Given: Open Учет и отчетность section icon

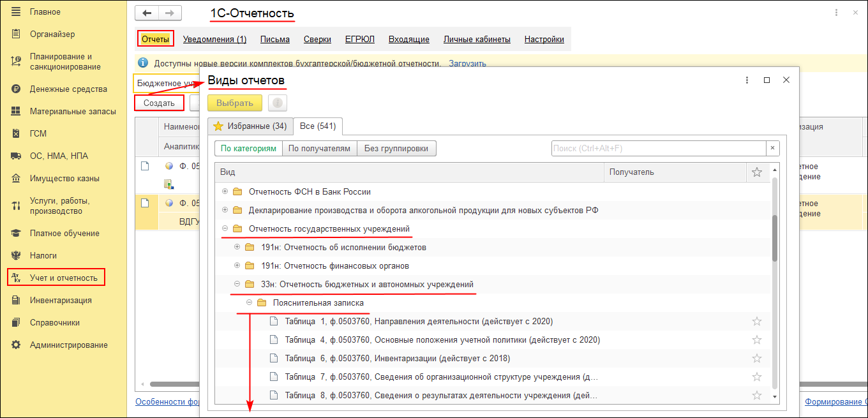Looking at the screenshot, I should 16,278.
